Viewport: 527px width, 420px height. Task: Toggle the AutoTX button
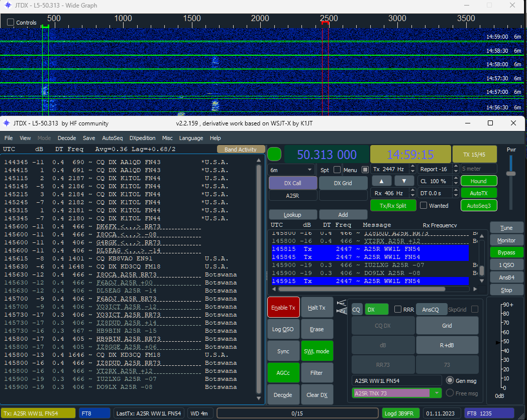click(x=479, y=193)
